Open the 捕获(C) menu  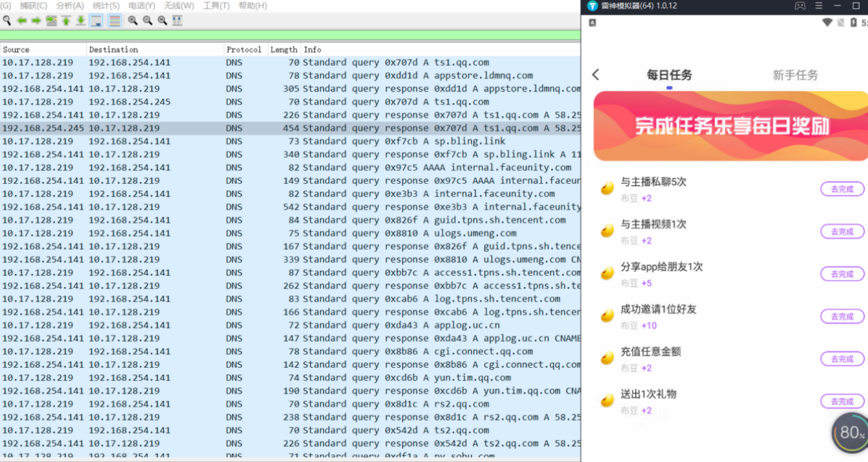[x=34, y=5]
